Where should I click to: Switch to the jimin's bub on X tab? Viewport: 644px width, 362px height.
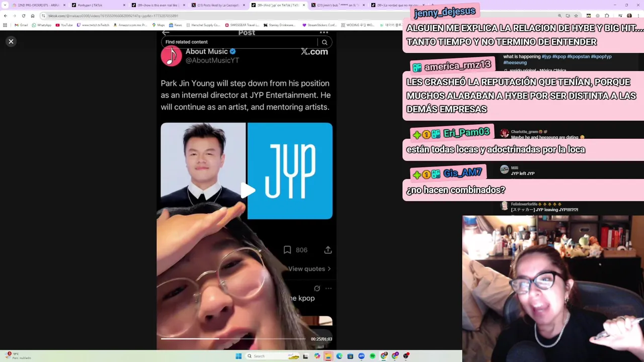tap(338, 5)
